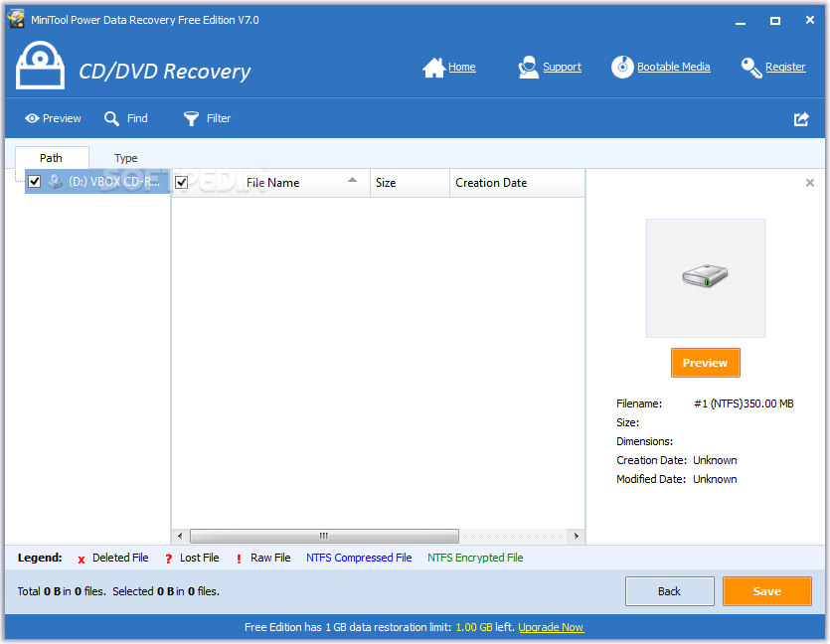830x644 pixels.
Task: Click the Upgrade Now link
Action: 551,627
